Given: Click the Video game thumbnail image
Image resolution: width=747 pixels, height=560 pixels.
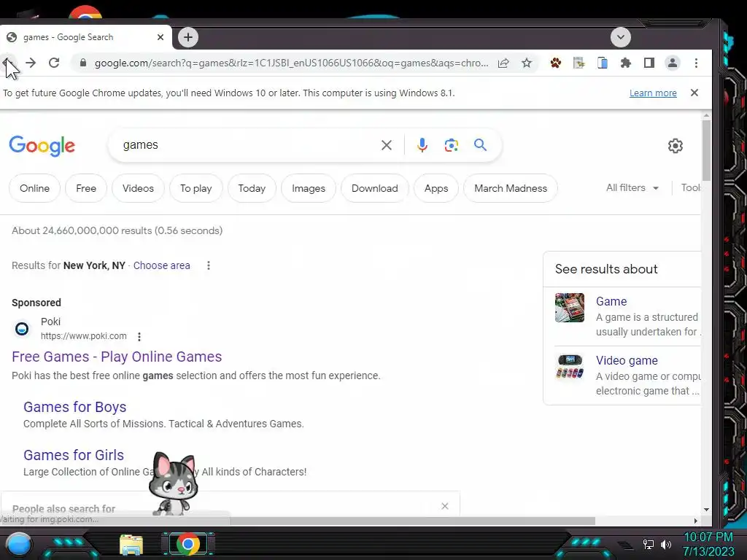Looking at the screenshot, I should pyautogui.click(x=570, y=367).
